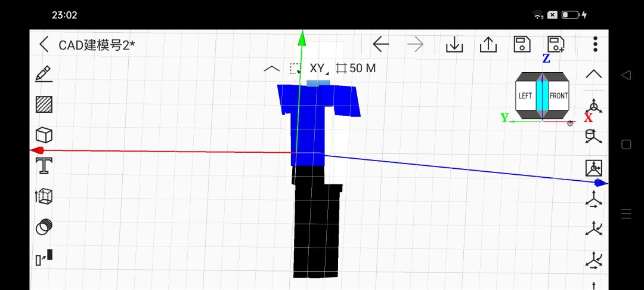
Task: Click the CAD建模号2* title
Action: 97,45
